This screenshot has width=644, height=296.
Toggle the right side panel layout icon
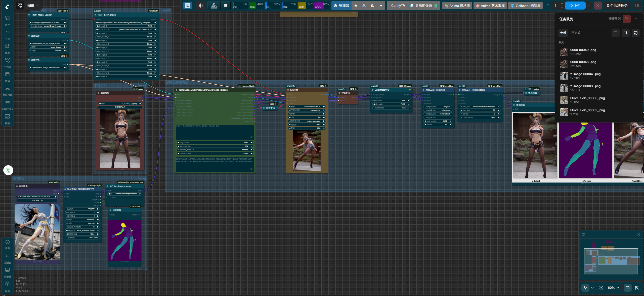point(637,6)
